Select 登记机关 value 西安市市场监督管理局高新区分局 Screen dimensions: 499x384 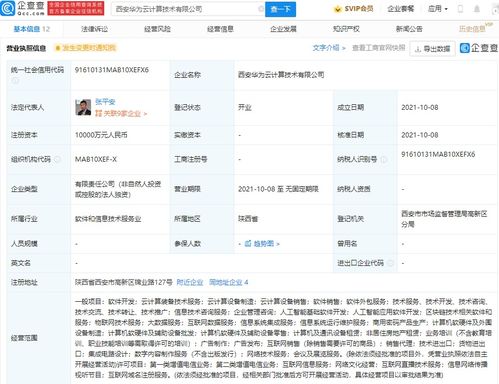[x=444, y=219]
